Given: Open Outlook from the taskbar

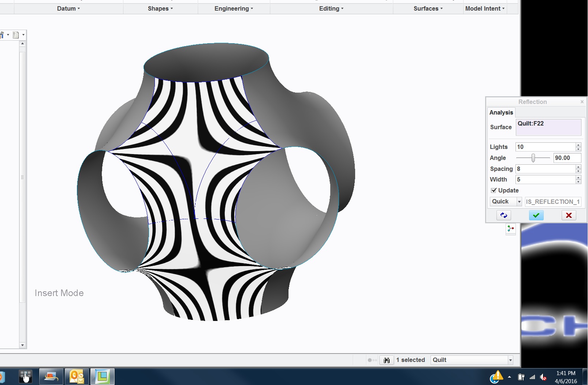Looking at the screenshot, I should pos(77,377).
